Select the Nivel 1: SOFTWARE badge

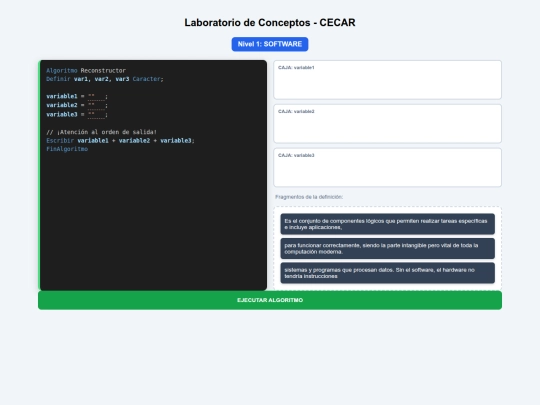270,44
